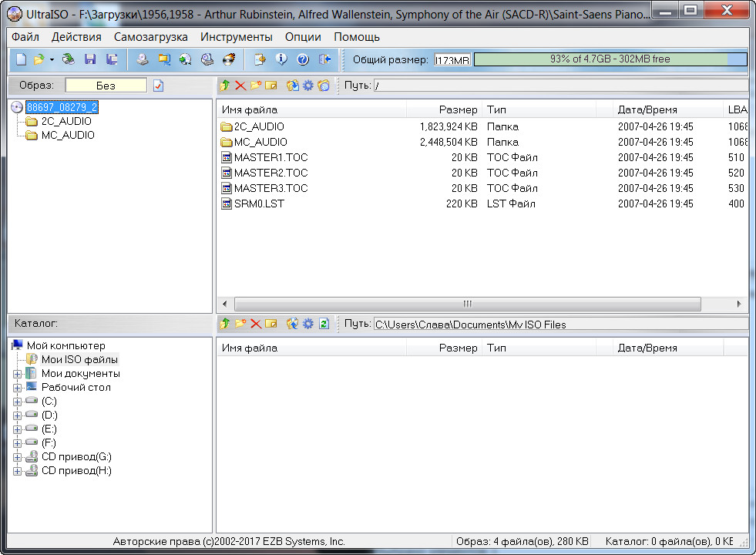Click the New image toolbar icon
Screen dimensions: 756x555
(x=22, y=59)
